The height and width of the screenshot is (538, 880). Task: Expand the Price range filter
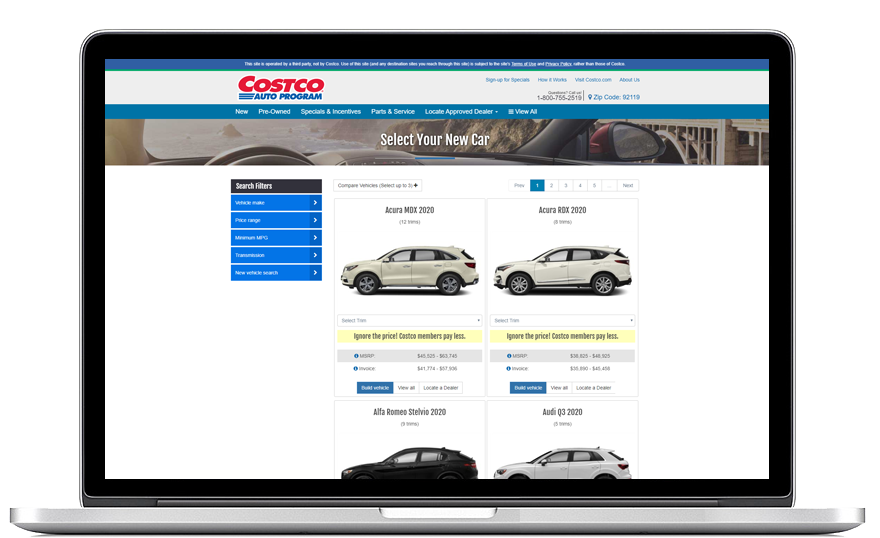pyautogui.click(x=276, y=220)
